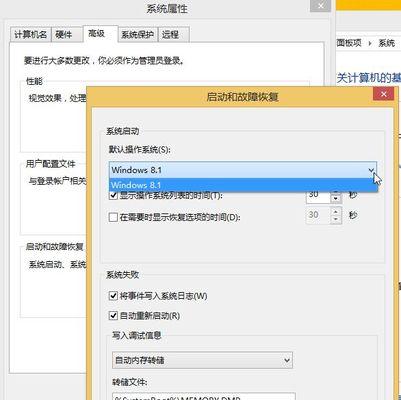401x400 pixels.
Task: Close the 系统属性 window
Action: pos(321,6)
